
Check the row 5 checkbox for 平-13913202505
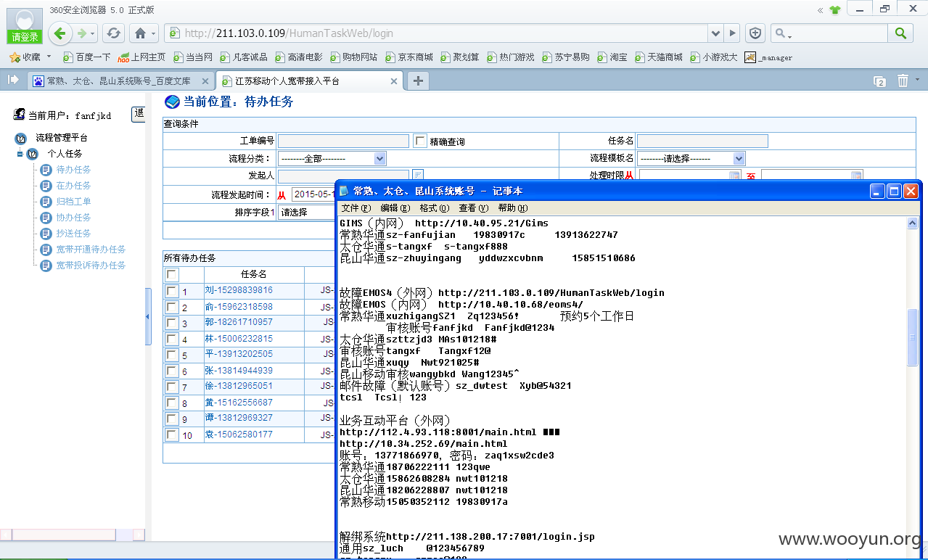click(172, 355)
